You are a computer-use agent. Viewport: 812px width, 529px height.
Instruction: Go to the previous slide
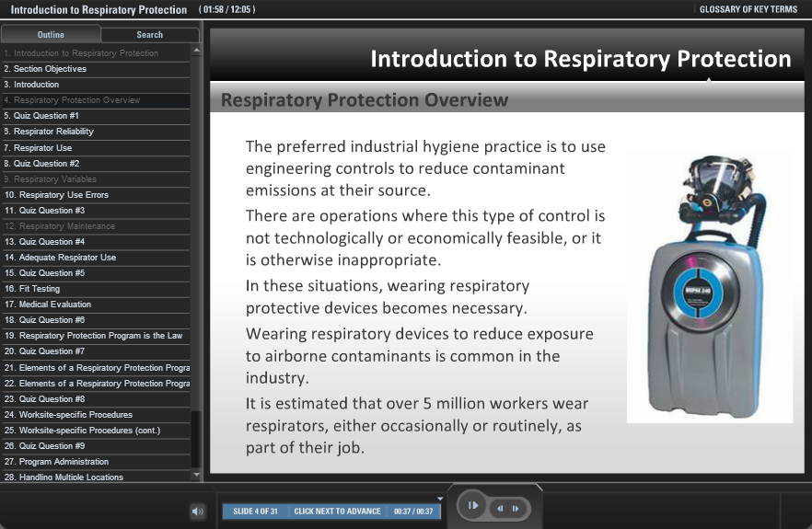point(500,508)
